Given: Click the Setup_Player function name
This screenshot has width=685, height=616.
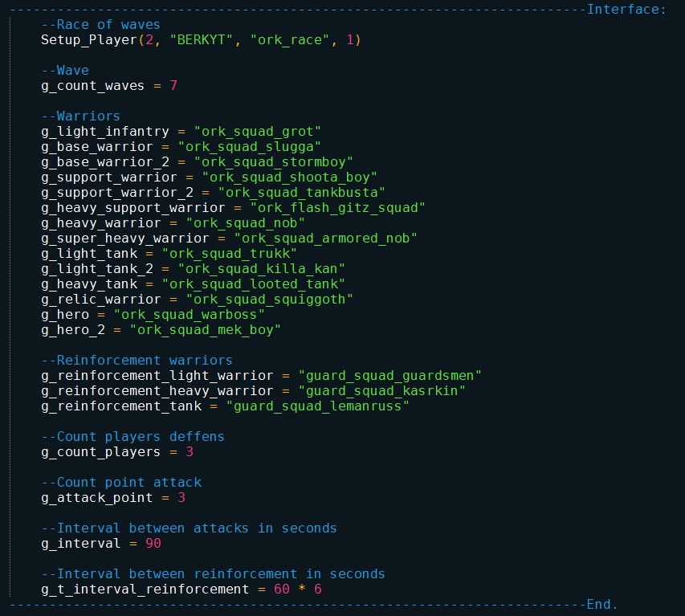Looking at the screenshot, I should pos(89,40).
